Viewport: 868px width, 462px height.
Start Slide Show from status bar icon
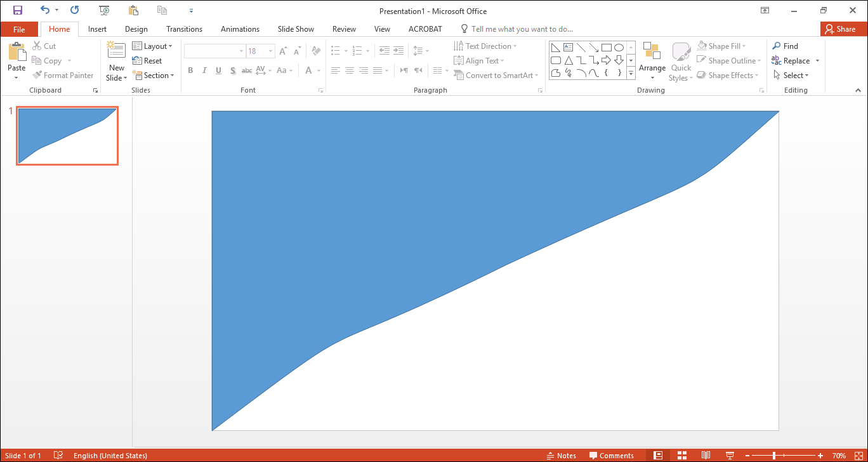[730, 456]
